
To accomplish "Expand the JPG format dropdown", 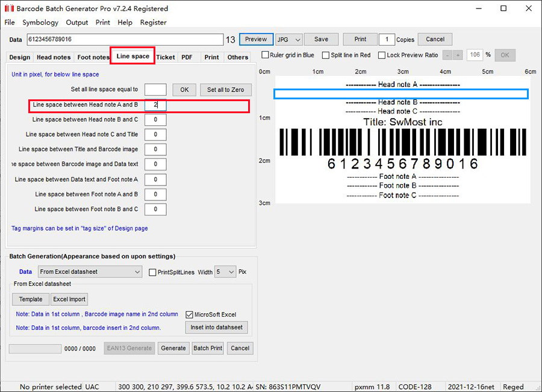I will (x=289, y=39).
